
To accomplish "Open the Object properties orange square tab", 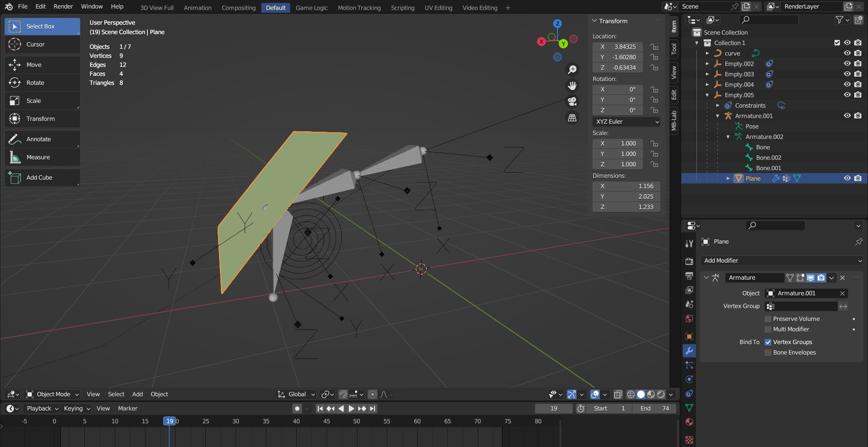I will pyautogui.click(x=689, y=337).
